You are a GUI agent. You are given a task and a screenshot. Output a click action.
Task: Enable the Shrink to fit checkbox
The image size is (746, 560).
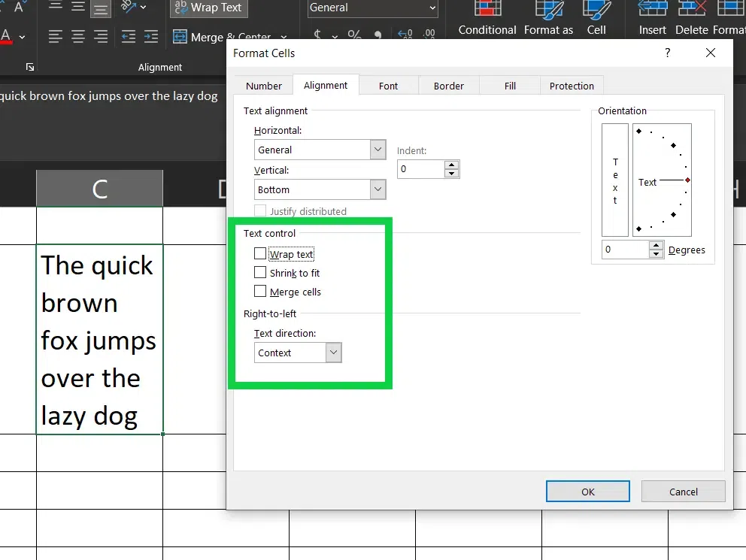tap(260, 272)
